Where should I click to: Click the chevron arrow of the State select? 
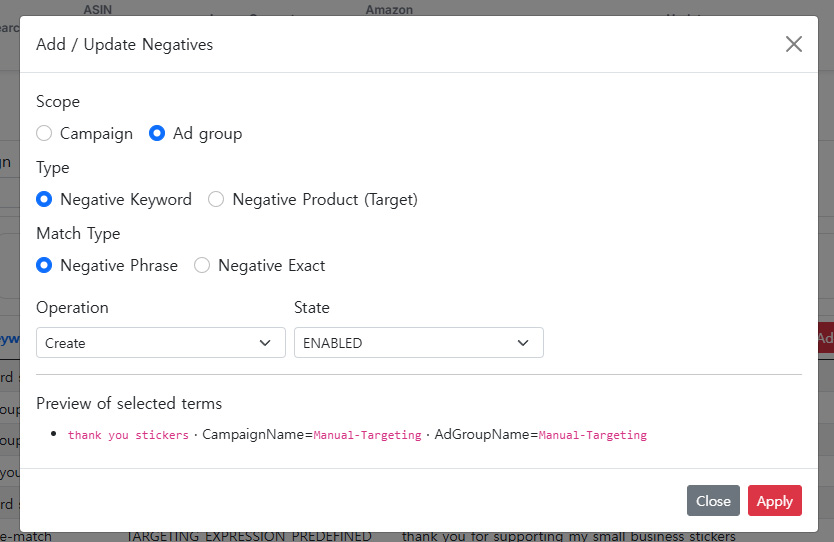coord(523,343)
